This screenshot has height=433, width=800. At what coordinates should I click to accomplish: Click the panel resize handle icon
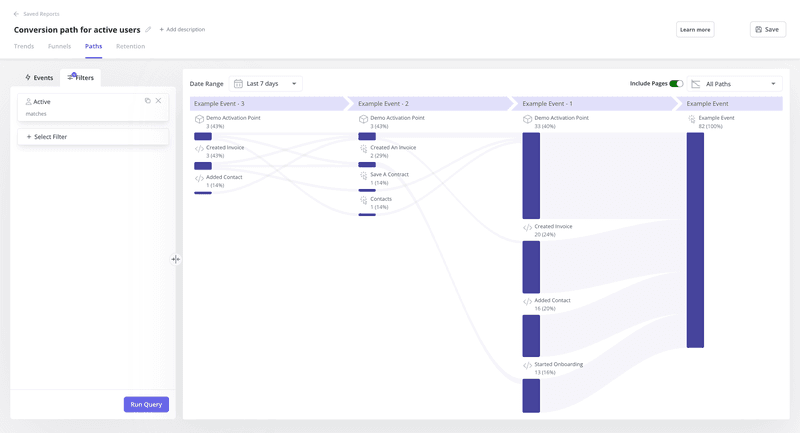176,259
